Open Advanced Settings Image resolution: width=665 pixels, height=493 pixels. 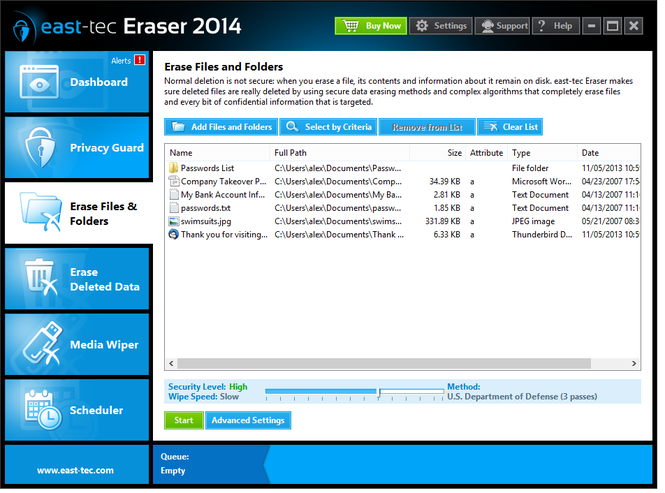[x=248, y=420]
